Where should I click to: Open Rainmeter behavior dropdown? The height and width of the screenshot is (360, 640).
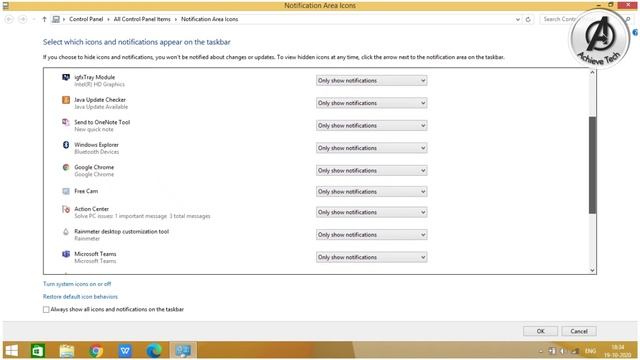coord(371,235)
